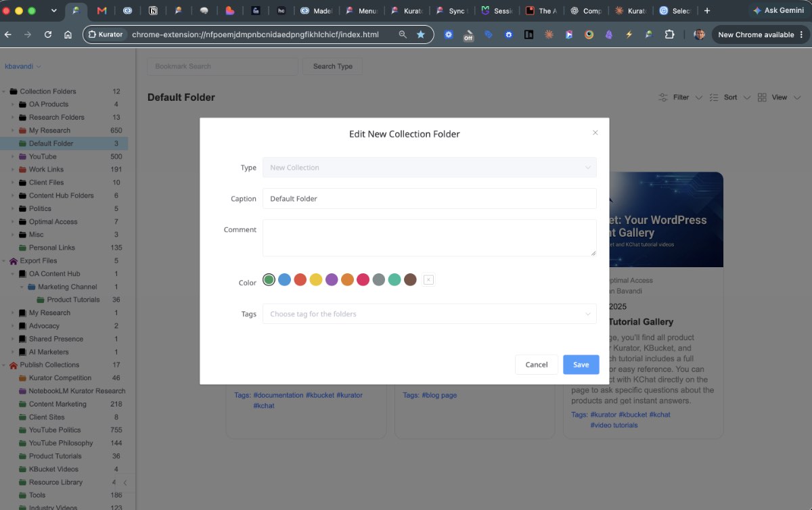
Task: Bookmark this page with the star icon
Action: tap(421, 34)
